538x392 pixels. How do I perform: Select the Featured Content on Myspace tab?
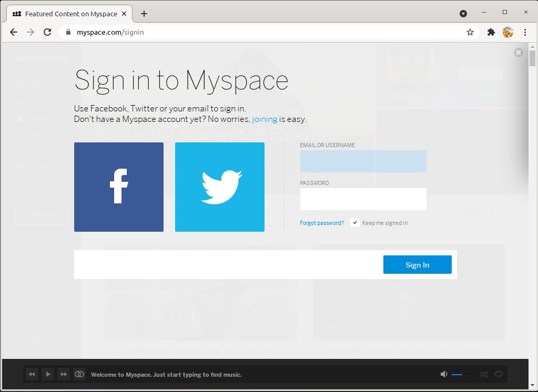tap(69, 14)
